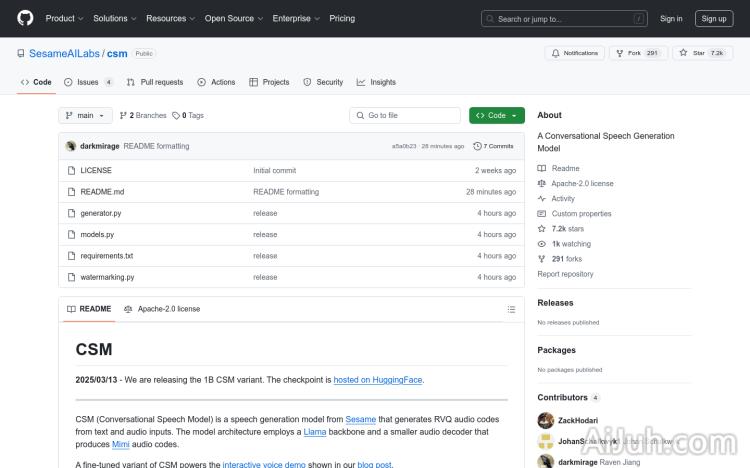Viewport: 750px width, 468px height.
Task: Open the Pull requests tab
Action: pos(155,82)
